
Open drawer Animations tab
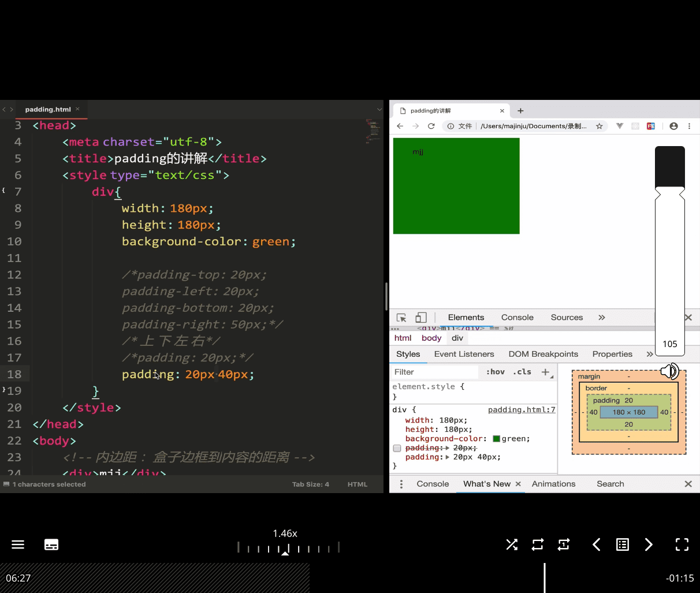(x=553, y=484)
